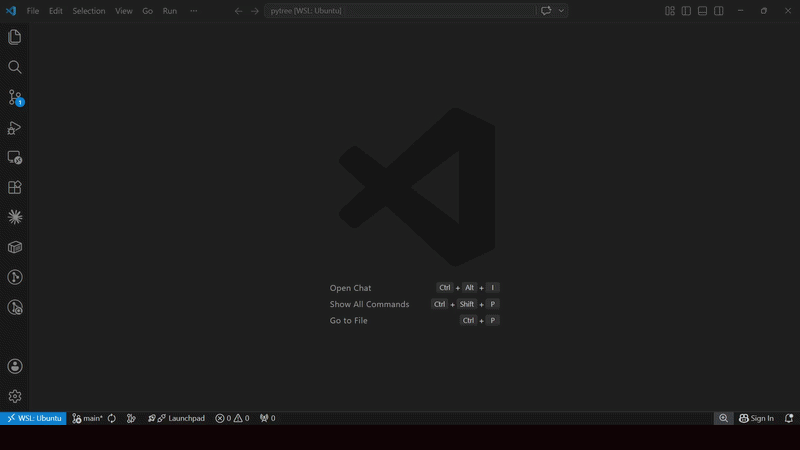Open the Selection menu

(89, 11)
